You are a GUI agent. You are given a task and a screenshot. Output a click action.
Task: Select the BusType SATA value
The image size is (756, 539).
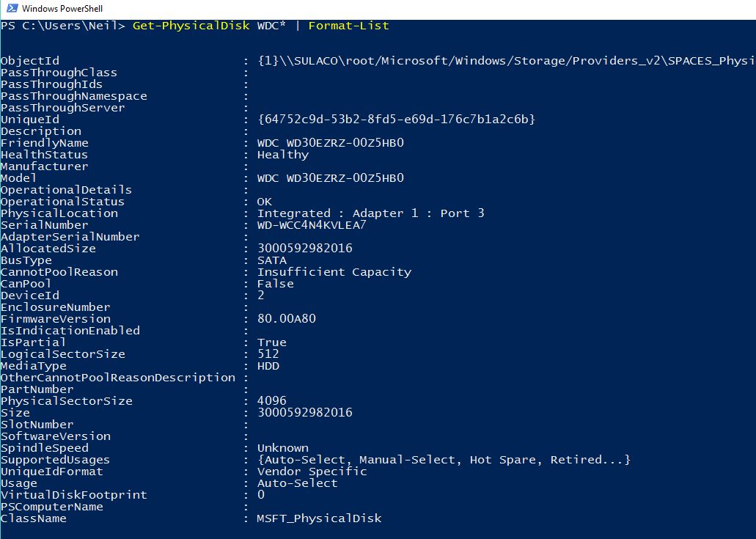coord(273,260)
